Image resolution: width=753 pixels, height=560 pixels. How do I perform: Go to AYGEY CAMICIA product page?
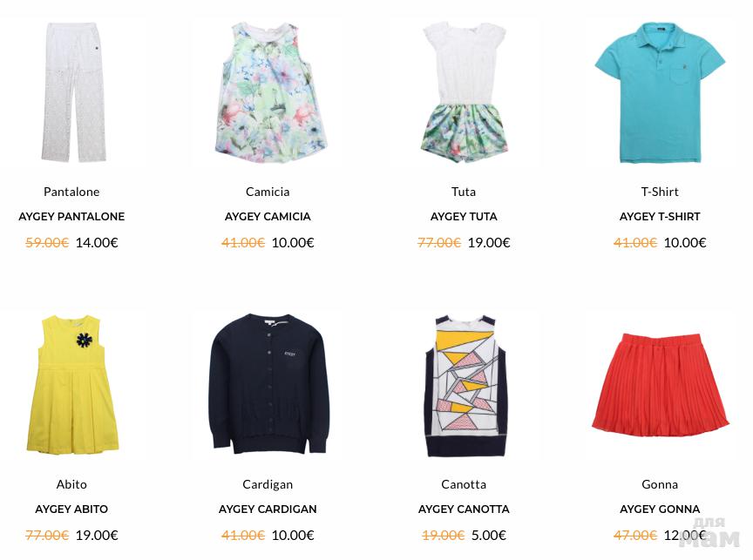(268, 216)
